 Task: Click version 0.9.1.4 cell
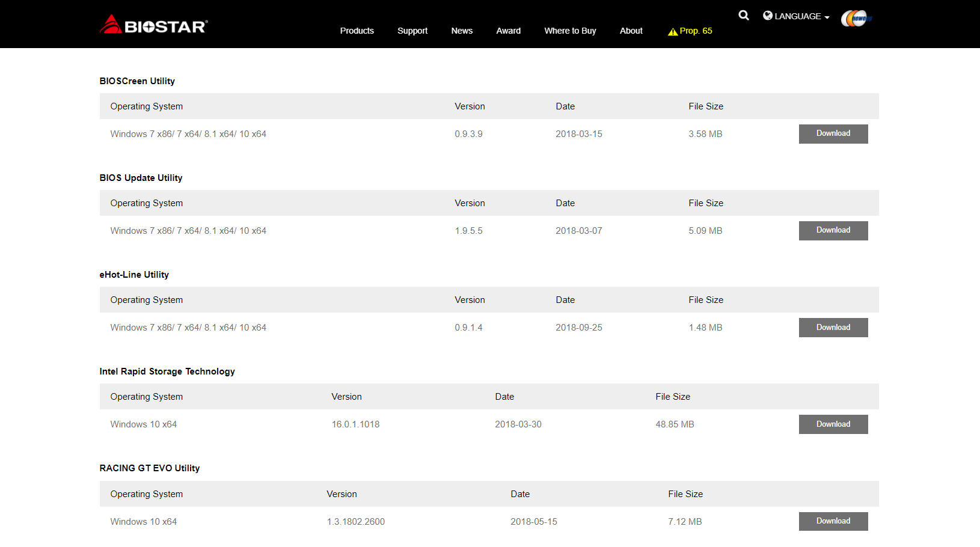[468, 328]
